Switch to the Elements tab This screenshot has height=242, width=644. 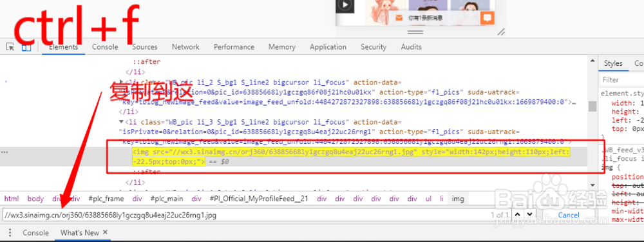click(x=63, y=47)
